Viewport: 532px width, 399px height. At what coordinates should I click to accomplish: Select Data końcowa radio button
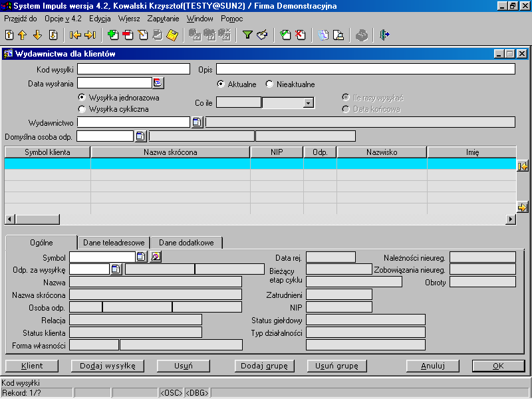[x=346, y=109]
